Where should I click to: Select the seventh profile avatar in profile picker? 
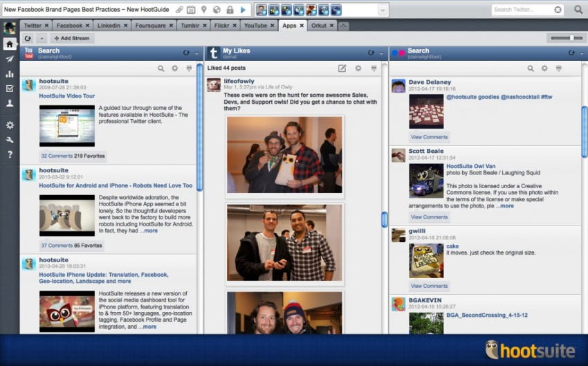[x=336, y=10]
